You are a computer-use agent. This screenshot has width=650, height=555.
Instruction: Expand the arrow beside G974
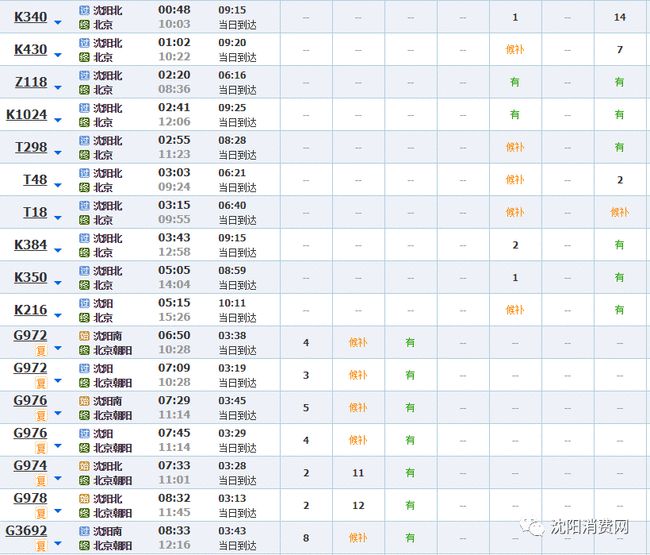pos(58,478)
